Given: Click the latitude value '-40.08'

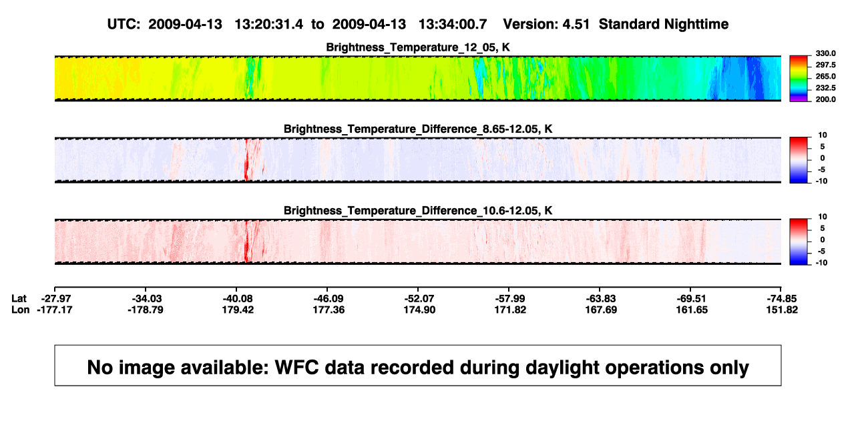Looking at the screenshot, I should click(238, 298).
